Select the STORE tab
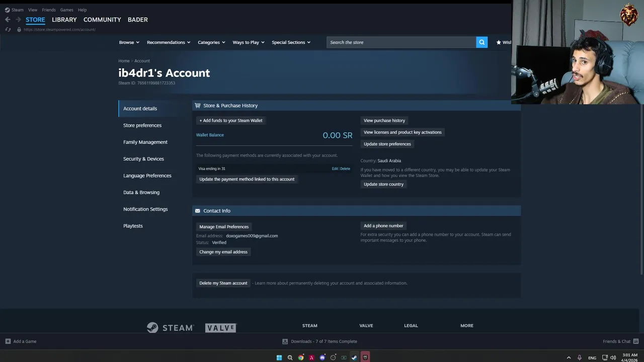 35,20
